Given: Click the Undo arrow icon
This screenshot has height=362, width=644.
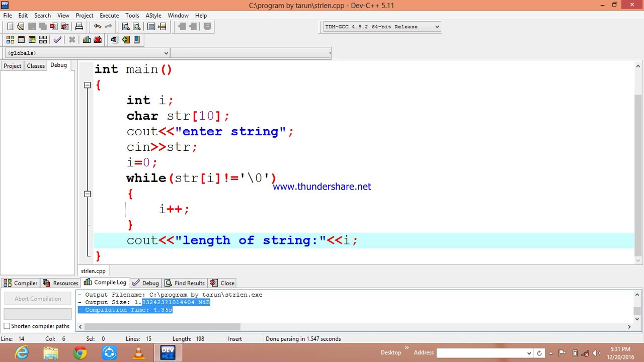Looking at the screenshot, I should 97,27.
